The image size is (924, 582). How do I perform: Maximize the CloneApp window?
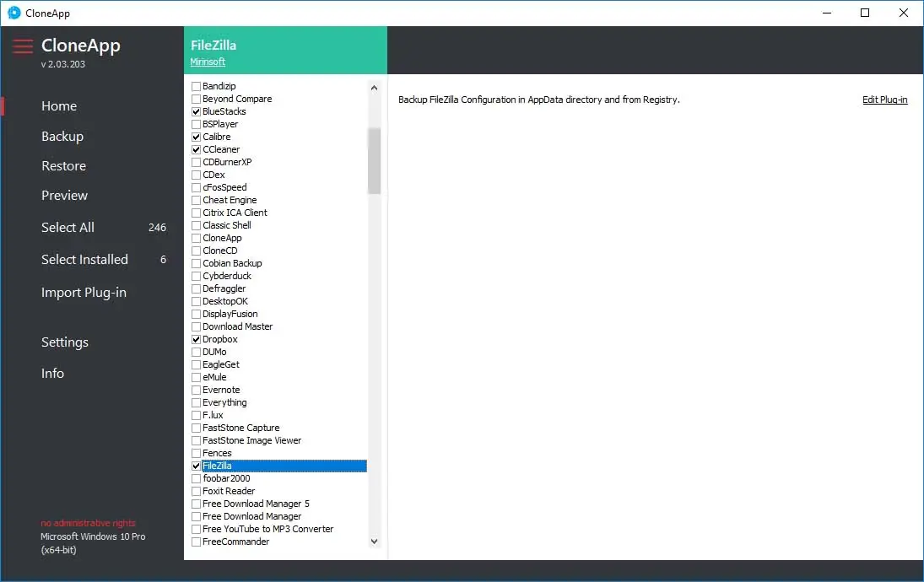click(x=864, y=13)
